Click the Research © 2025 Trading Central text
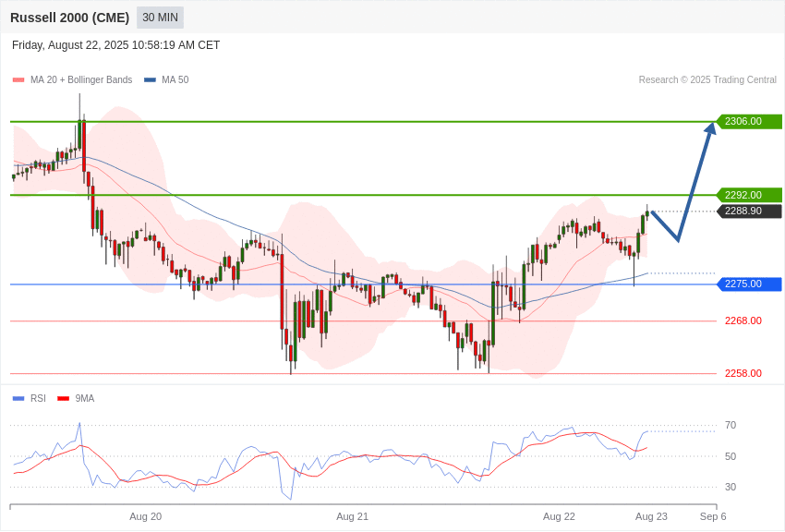The width and height of the screenshot is (785, 532). [707, 80]
